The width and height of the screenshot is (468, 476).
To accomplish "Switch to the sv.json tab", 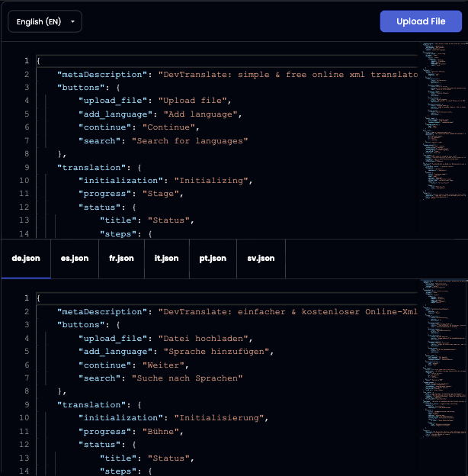I will (261, 259).
